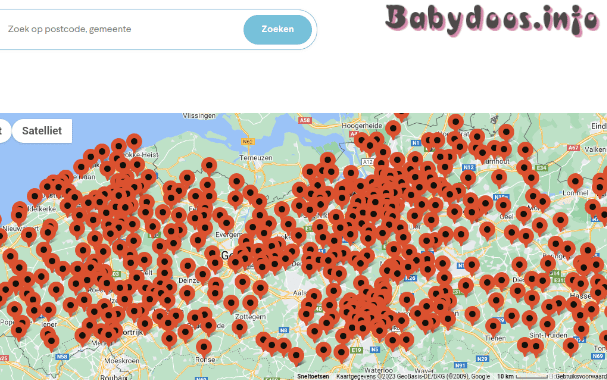Screen dimensions: 607x380
Task: Switch the map to Satelliet view
Action: click(42, 131)
